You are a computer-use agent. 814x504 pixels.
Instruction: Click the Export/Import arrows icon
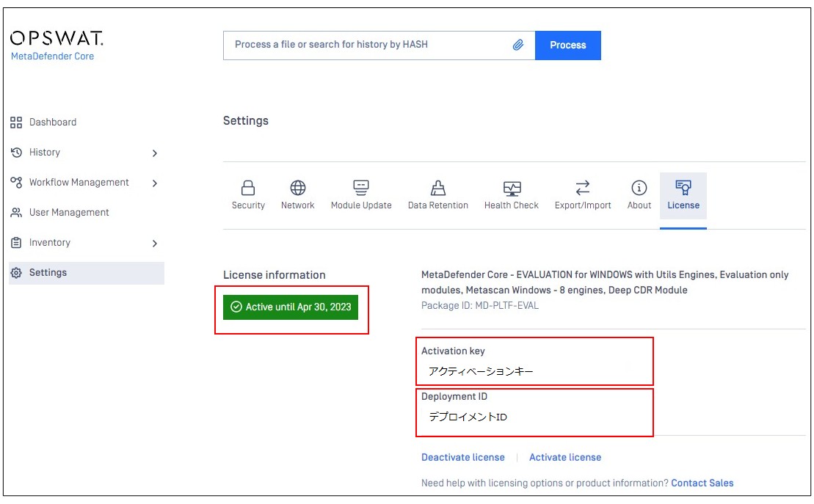[x=583, y=188]
